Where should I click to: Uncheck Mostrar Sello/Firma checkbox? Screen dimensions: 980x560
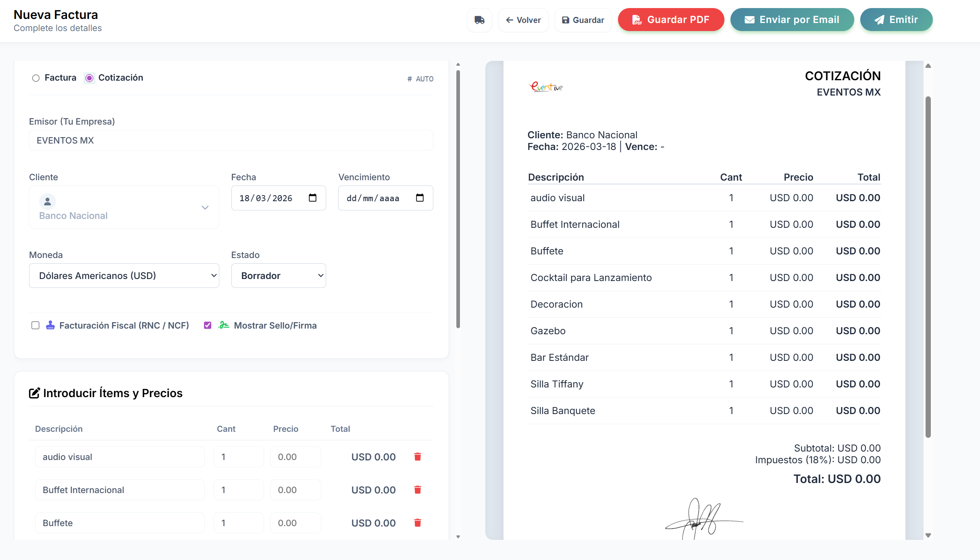click(x=208, y=325)
